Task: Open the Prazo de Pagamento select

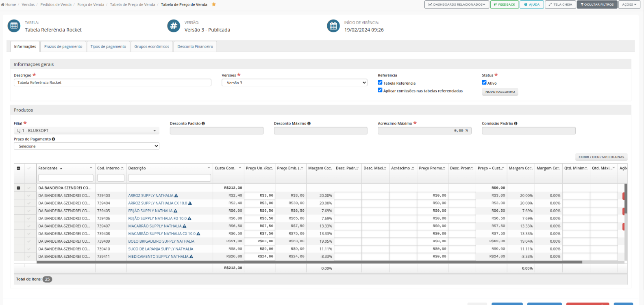Action: pos(86,146)
